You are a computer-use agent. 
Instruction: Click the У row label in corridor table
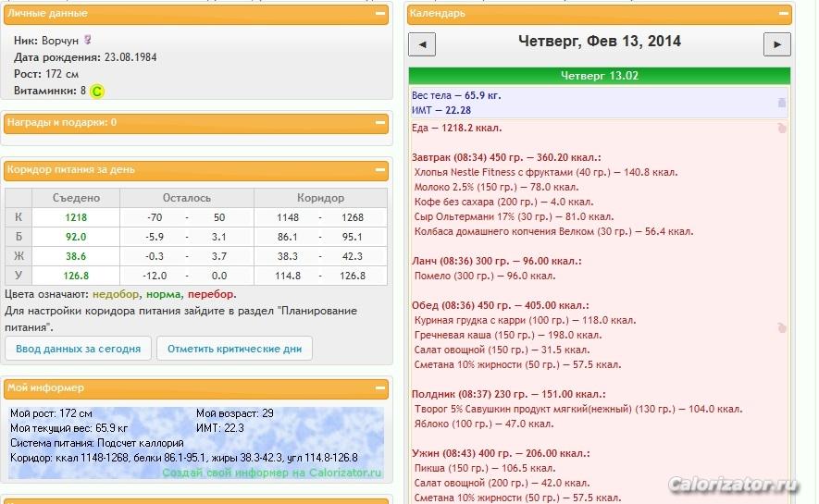[19, 276]
